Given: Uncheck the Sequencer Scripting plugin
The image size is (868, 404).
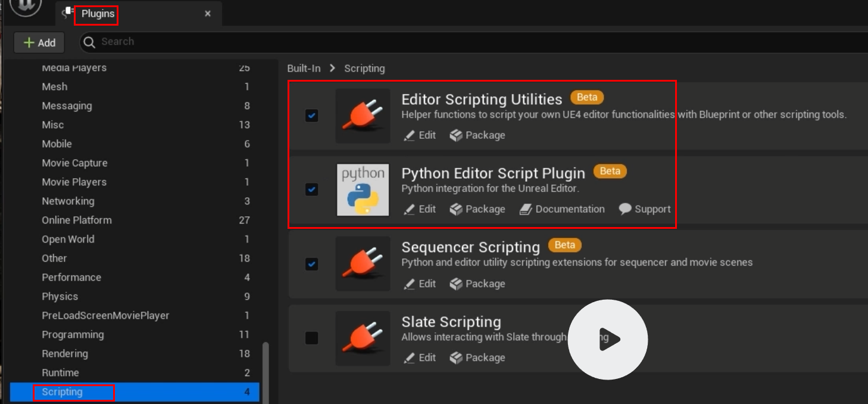Looking at the screenshot, I should pos(311,264).
